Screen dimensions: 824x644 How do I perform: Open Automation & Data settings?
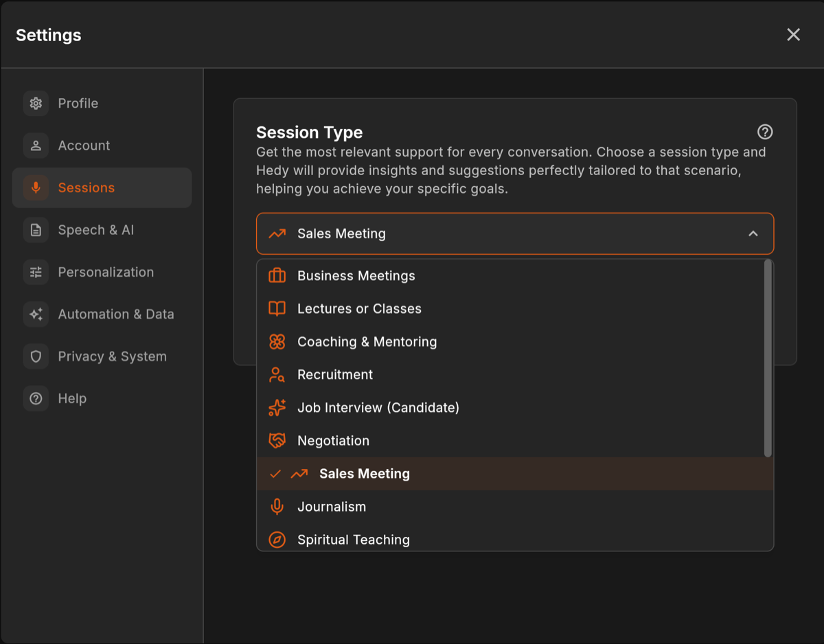tap(102, 314)
